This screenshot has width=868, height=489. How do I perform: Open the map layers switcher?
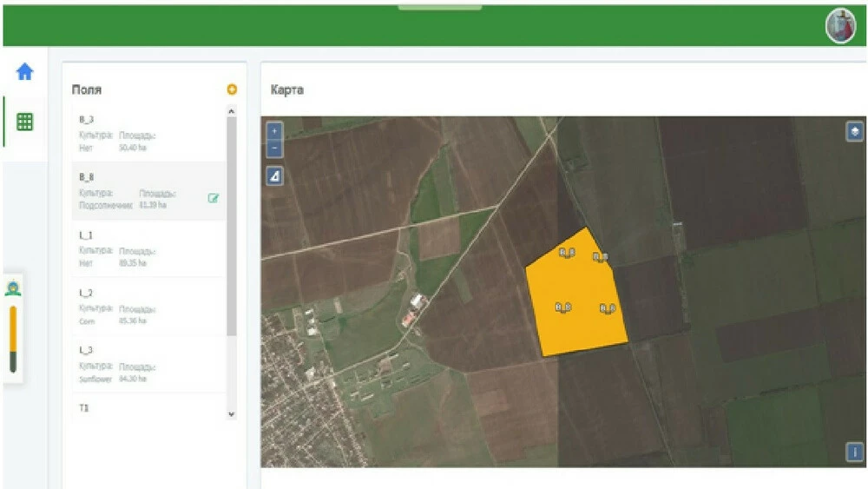[854, 131]
